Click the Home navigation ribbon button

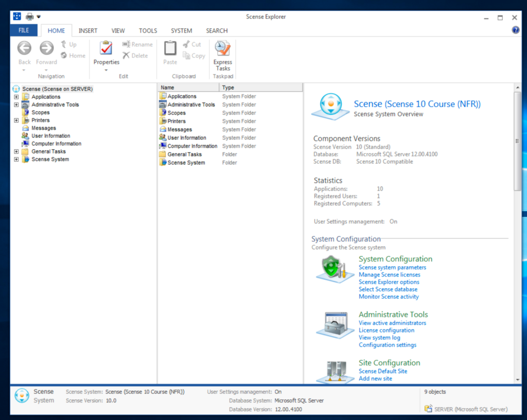click(73, 56)
